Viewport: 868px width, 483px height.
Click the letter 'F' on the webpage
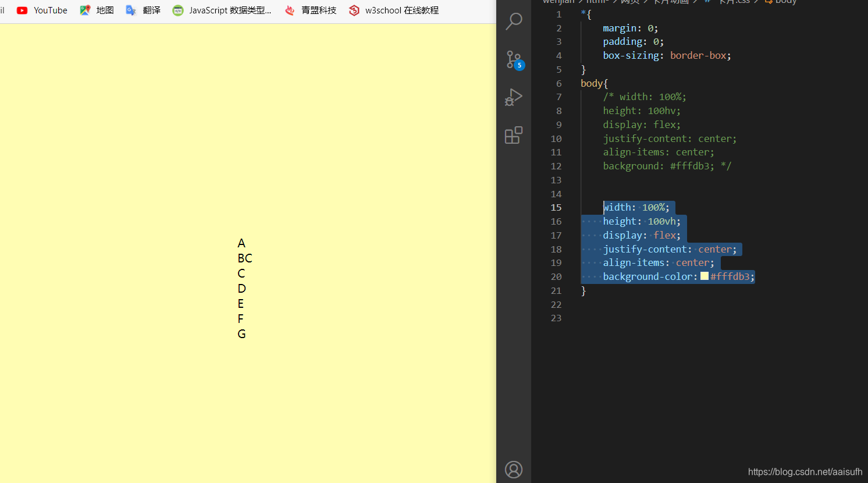pyautogui.click(x=241, y=319)
